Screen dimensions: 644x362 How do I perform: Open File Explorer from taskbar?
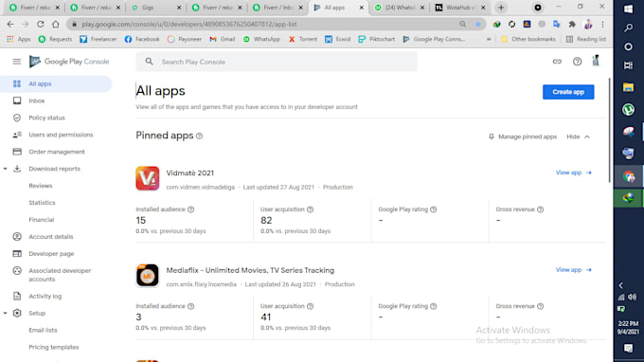pyautogui.click(x=629, y=87)
